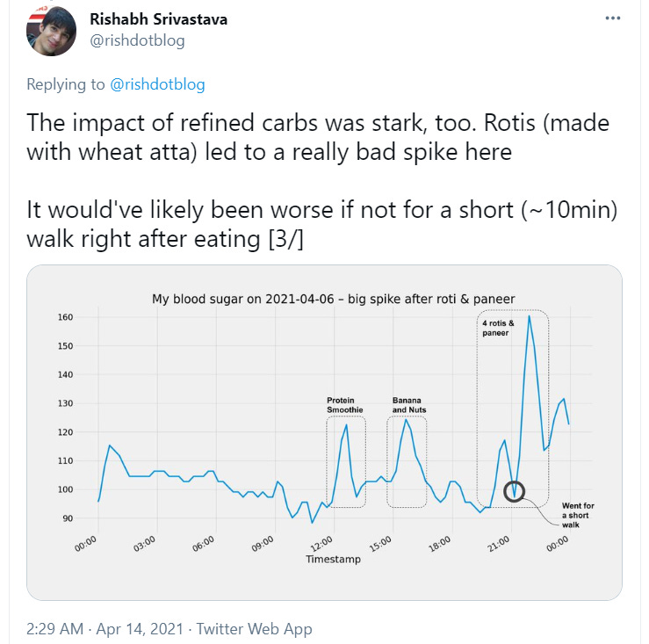Image resolution: width=649 pixels, height=644 pixels.
Task: Click the 160 peak of the blood sugar line
Action: (529, 317)
